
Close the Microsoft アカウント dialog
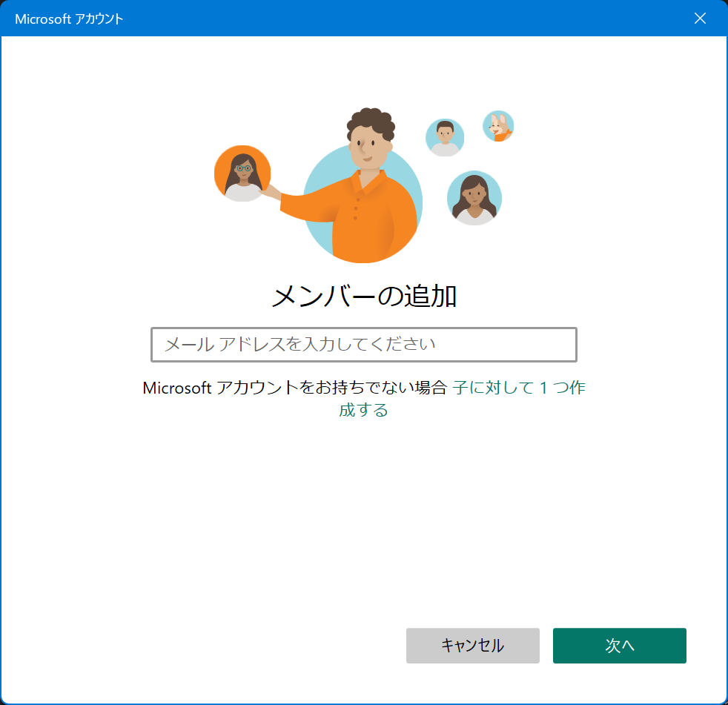pos(700,18)
